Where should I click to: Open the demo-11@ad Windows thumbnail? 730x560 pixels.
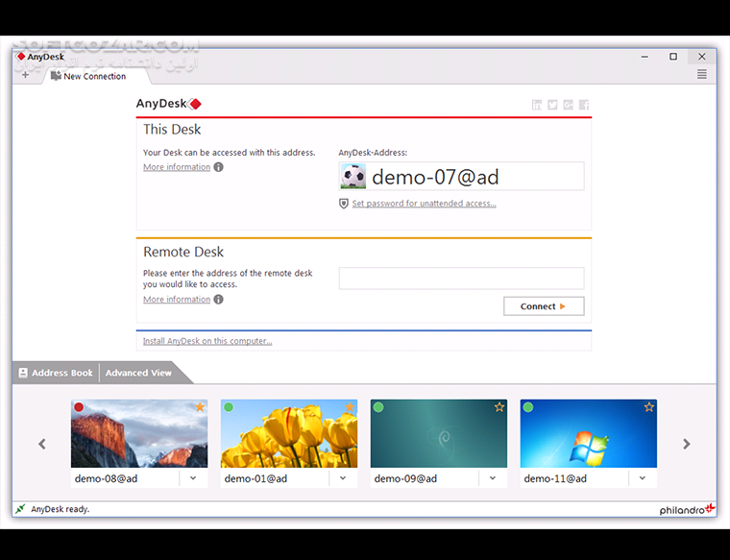coord(589,433)
